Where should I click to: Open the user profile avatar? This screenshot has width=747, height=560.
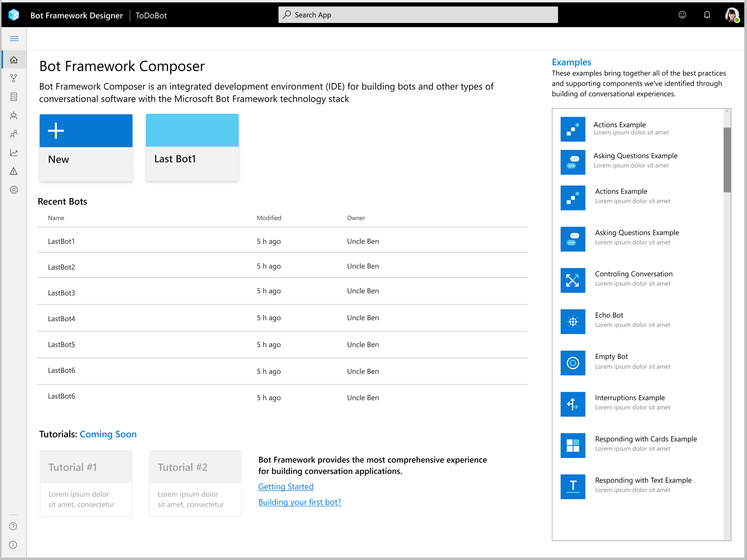[732, 15]
